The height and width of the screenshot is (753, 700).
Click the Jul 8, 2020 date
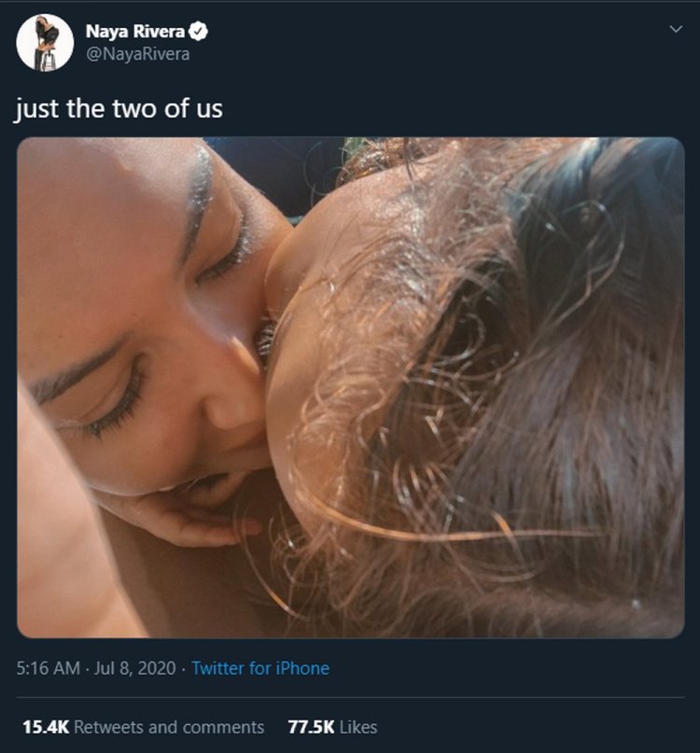(135, 668)
